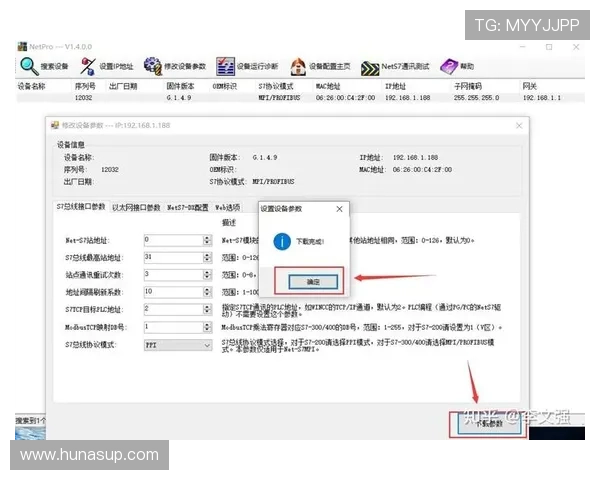Open Modify Device Parameters (修改设备参数) gear icon

[x=153, y=66]
